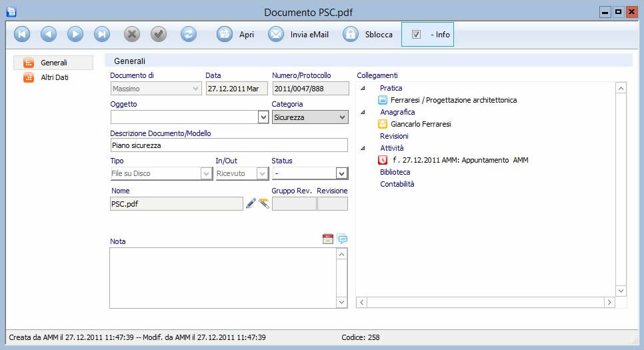This screenshot has width=644, height=350.
Task: Select the Generali section
Action: pyautogui.click(x=54, y=63)
